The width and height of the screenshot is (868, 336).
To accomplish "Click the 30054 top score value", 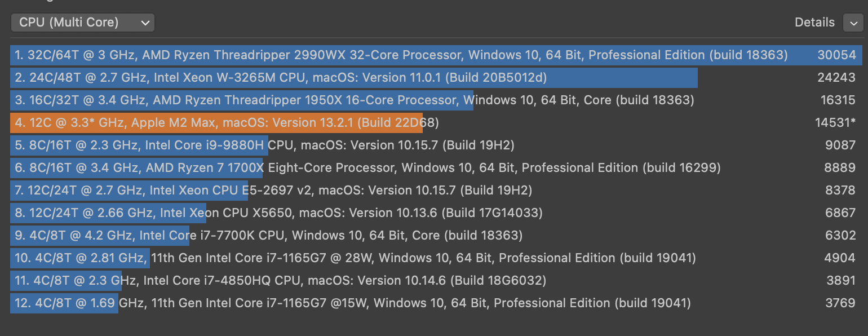I will tap(836, 55).
